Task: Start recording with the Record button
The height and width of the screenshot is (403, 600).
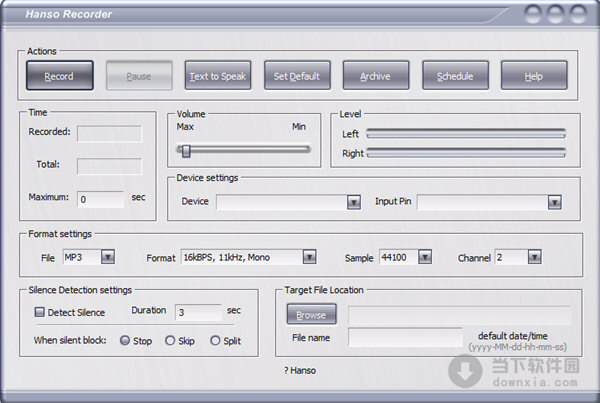Action: 60,76
